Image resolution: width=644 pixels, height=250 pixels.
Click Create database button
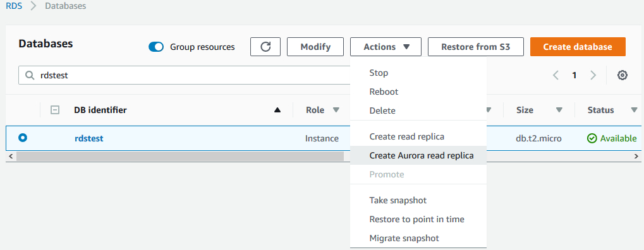pos(578,47)
